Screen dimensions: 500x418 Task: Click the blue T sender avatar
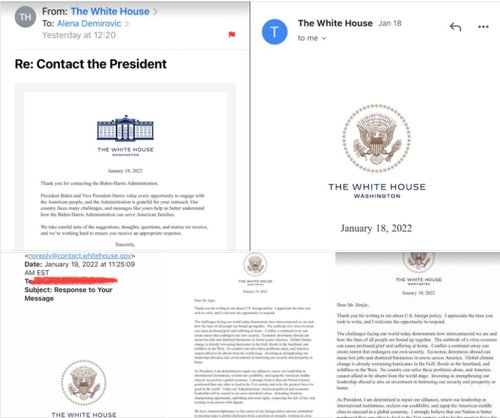point(275,32)
